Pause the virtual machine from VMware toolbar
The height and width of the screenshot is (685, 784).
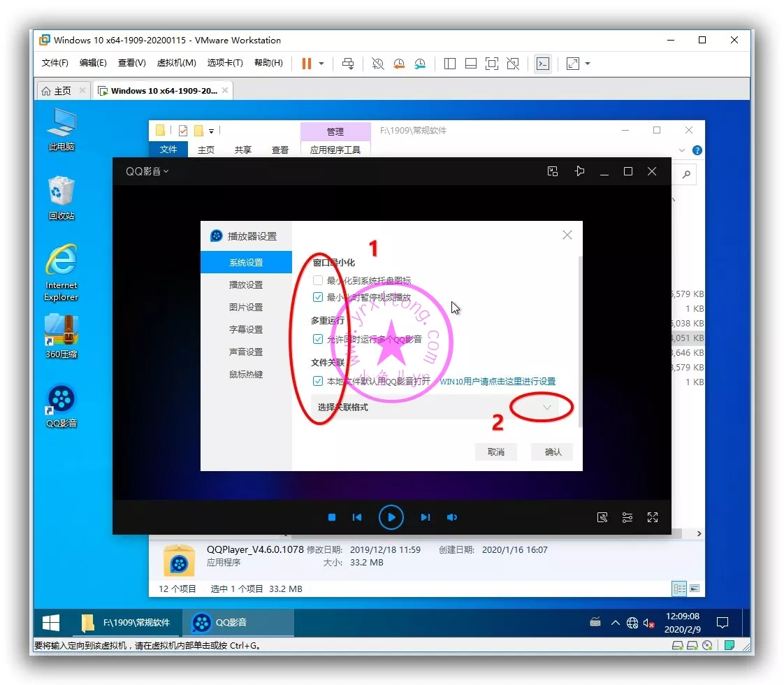coord(306,64)
